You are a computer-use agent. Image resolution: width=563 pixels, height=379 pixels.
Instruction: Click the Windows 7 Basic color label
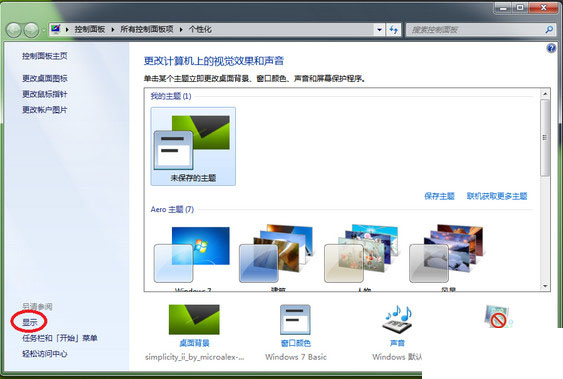(296, 357)
